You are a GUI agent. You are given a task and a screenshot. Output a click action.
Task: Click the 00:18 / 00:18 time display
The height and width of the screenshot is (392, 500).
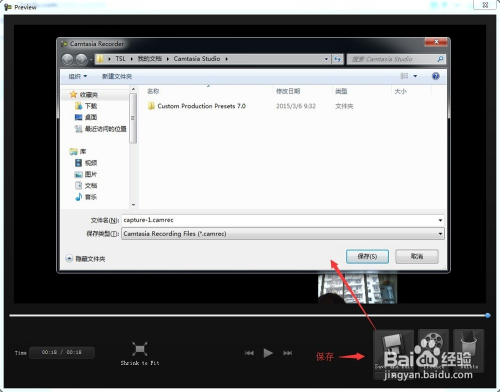coord(62,352)
